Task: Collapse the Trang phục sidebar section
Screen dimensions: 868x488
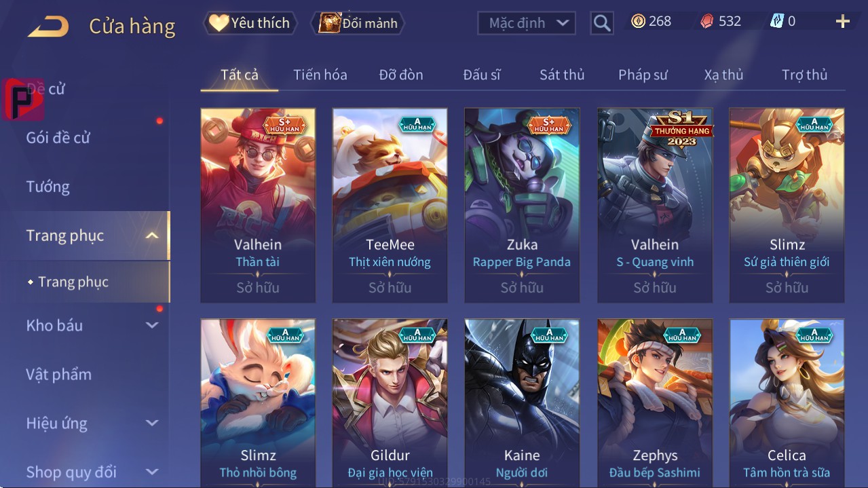Action: click(152, 236)
